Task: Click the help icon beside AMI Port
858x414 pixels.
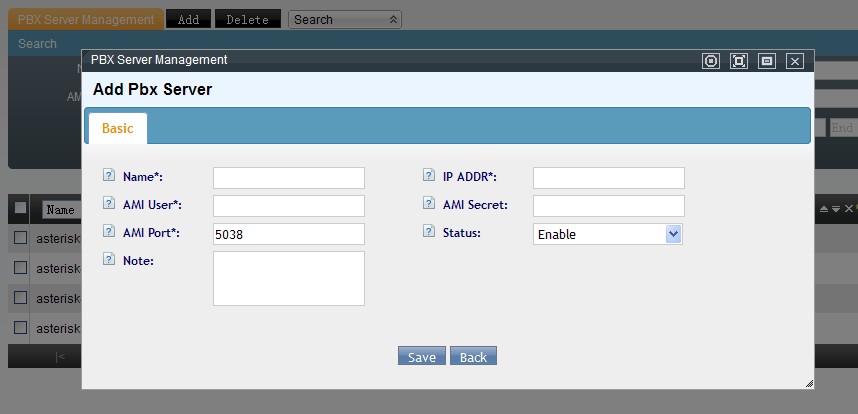Action: 109,232
